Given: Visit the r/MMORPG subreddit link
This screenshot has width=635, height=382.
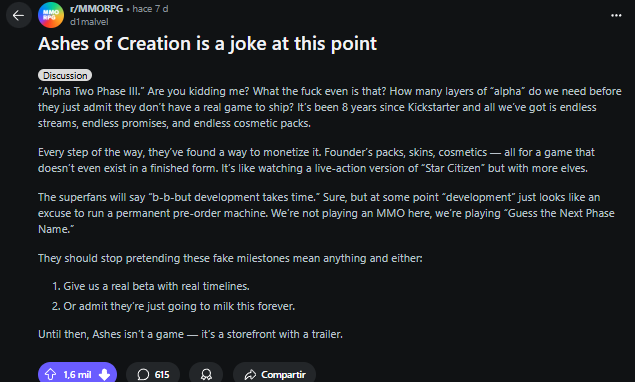Looking at the screenshot, I should pos(96,9).
